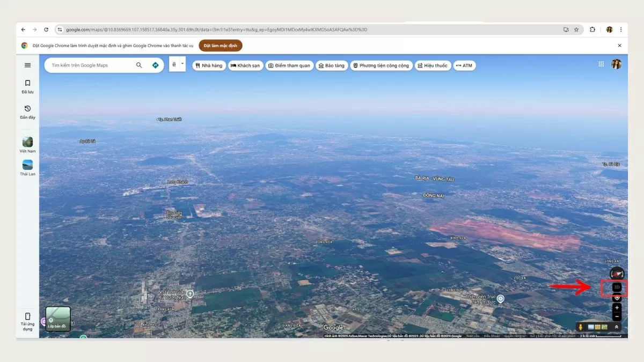The image size is (644, 362).
Task: Click the Tìm kiếm trên Google Maps field
Action: pos(89,65)
